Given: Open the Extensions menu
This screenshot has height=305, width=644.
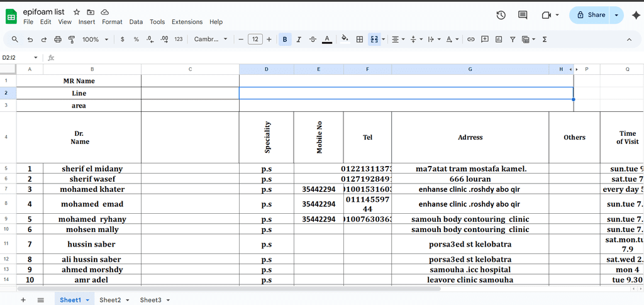Looking at the screenshot, I should [187, 22].
